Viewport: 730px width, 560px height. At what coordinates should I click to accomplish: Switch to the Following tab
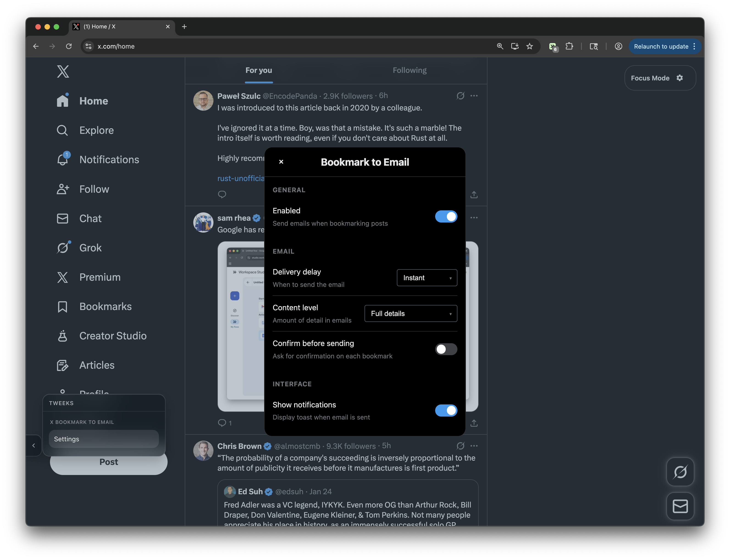point(409,70)
